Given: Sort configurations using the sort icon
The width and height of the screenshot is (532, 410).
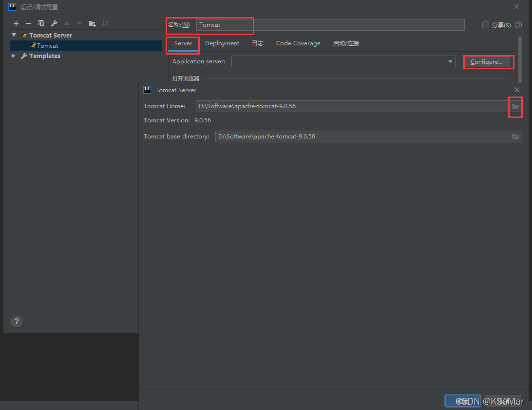Looking at the screenshot, I should click(105, 23).
